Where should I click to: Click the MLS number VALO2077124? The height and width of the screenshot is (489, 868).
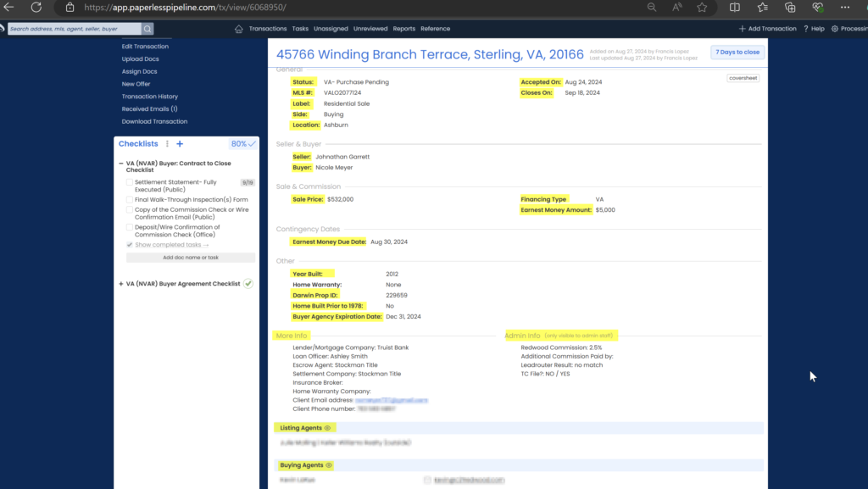(x=342, y=93)
